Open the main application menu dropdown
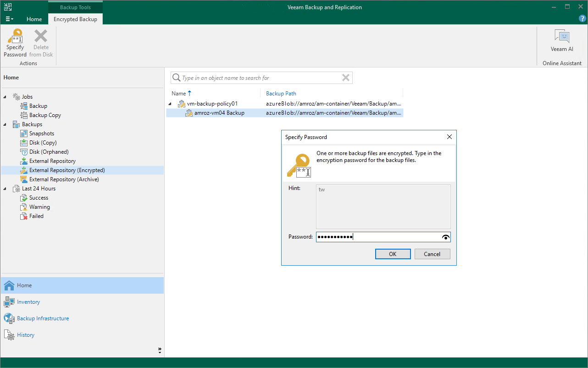588x368 pixels. [9, 19]
